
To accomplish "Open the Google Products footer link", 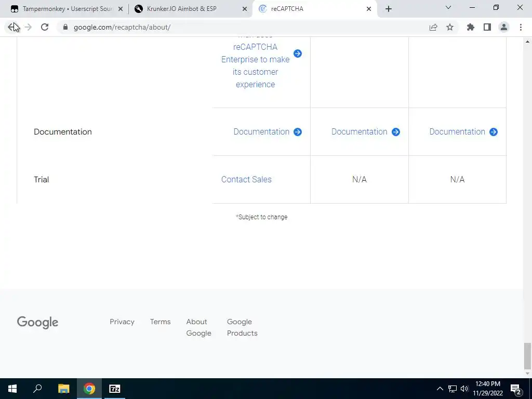I will [242, 327].
